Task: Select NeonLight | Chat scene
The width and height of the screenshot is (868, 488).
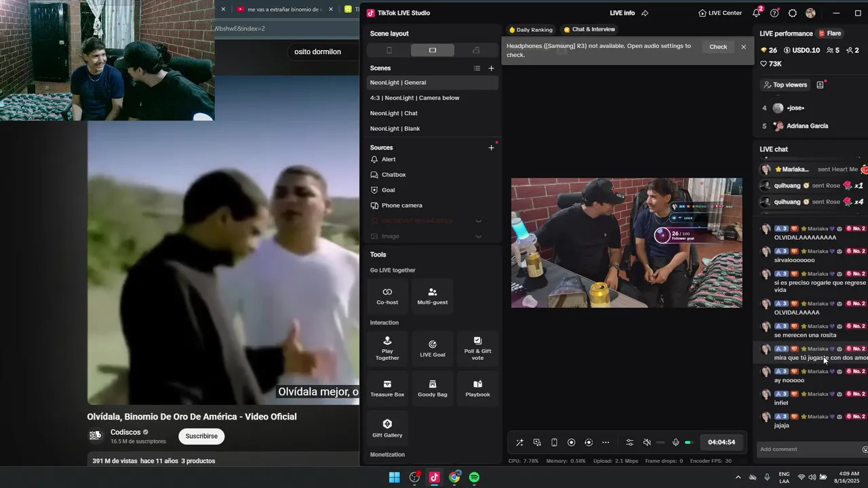Action: pos(433,113)
